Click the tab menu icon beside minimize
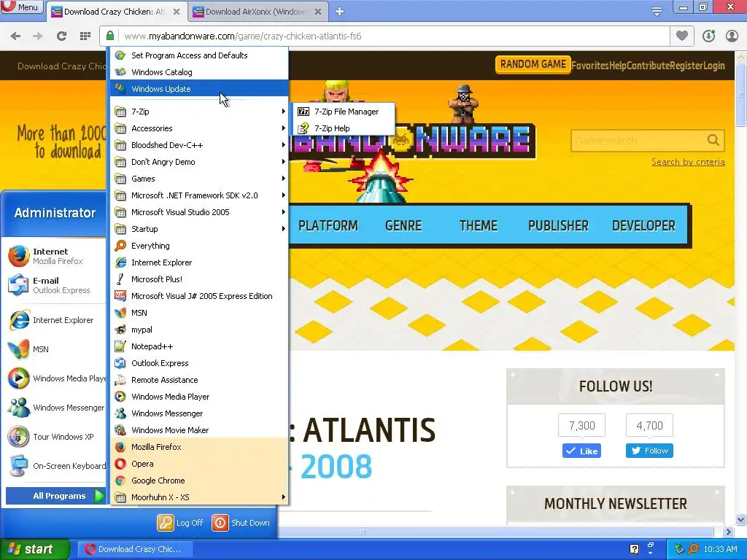 657,12
